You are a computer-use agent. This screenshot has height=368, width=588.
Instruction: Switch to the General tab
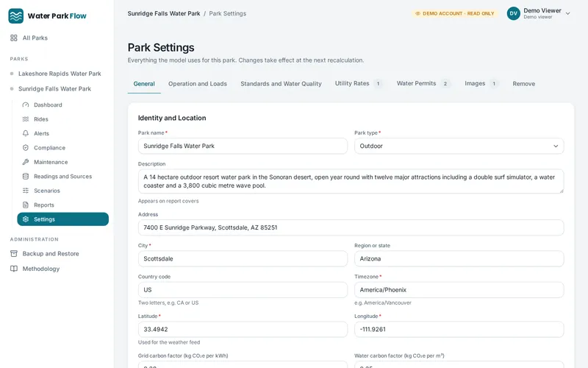144,84
